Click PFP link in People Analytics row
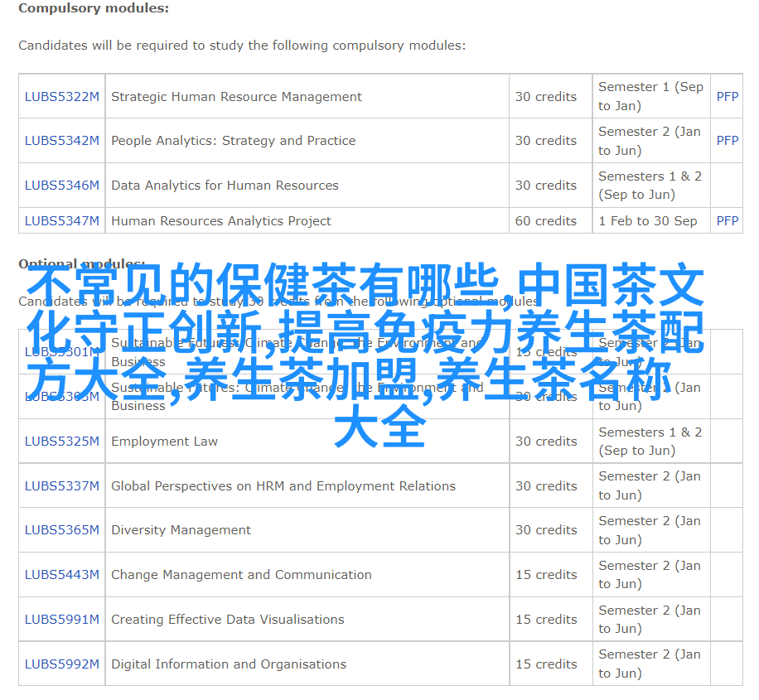This screenshot has height=700, width=759. pos(727,141)
